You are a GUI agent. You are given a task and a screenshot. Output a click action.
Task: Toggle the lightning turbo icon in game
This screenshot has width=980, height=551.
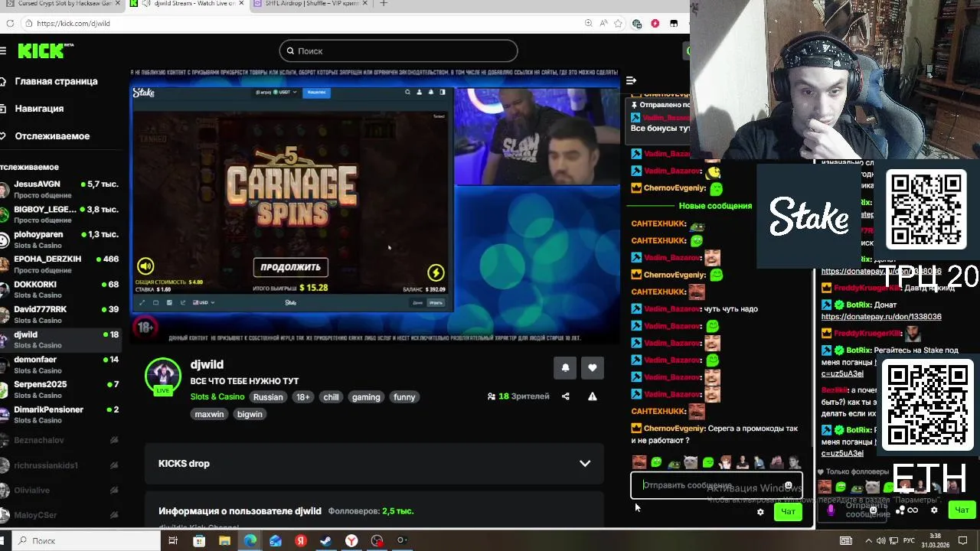(x=436, y=272)
